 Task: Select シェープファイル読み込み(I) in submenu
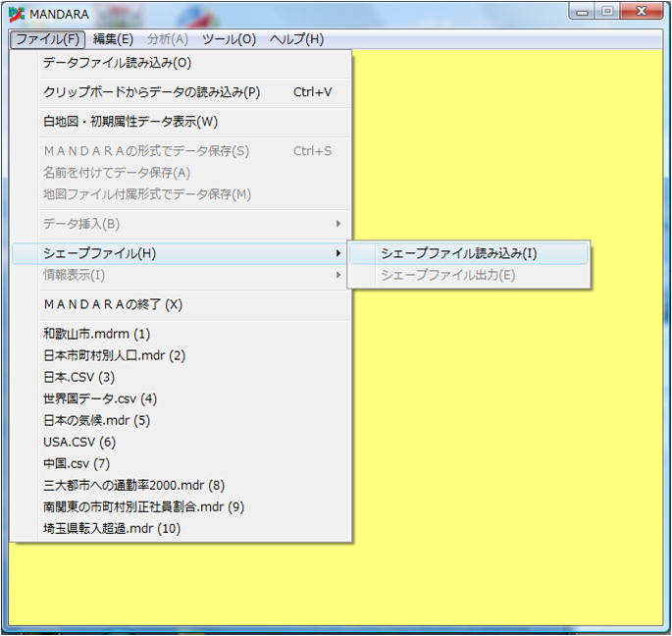[x=469, y=253]
